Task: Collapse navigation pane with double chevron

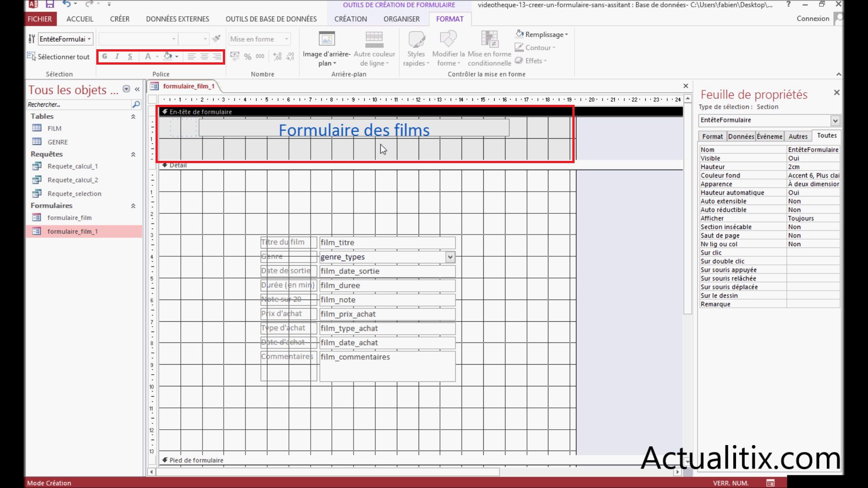Action: (137, 89)
